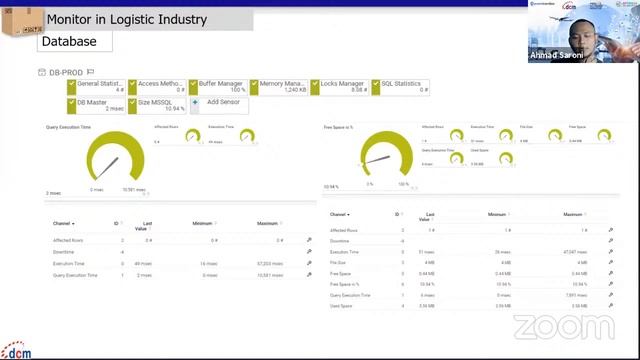The height and width of the screenshot is (360, 640).
Task: Open settings wrench for Free Space in % channel
Action: click(611, 284)
